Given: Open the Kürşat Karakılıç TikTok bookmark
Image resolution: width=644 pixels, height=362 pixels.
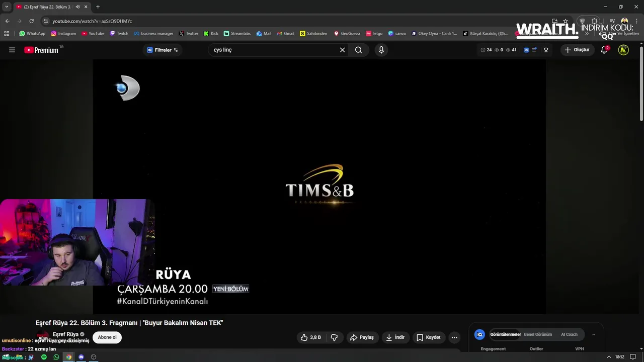Looking at the screenshot, I should [x=486, y=34].
